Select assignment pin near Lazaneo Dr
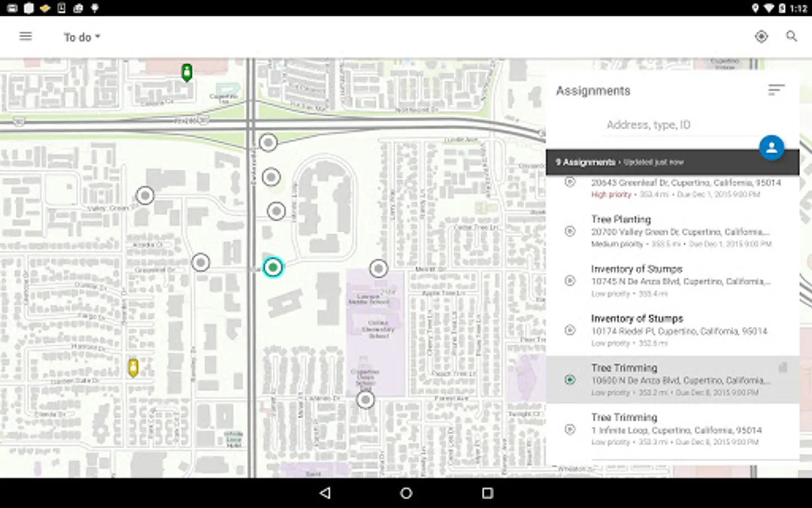 (x=365, y=400)
